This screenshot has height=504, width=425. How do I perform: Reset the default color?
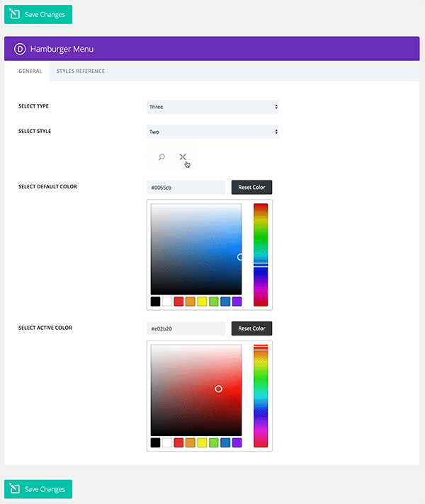click(x=251, y=187)
